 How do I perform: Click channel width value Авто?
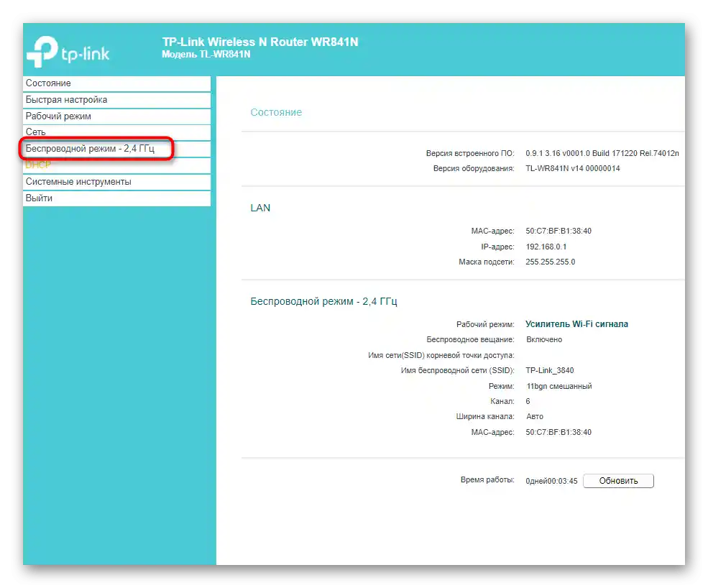click(535, 417)
